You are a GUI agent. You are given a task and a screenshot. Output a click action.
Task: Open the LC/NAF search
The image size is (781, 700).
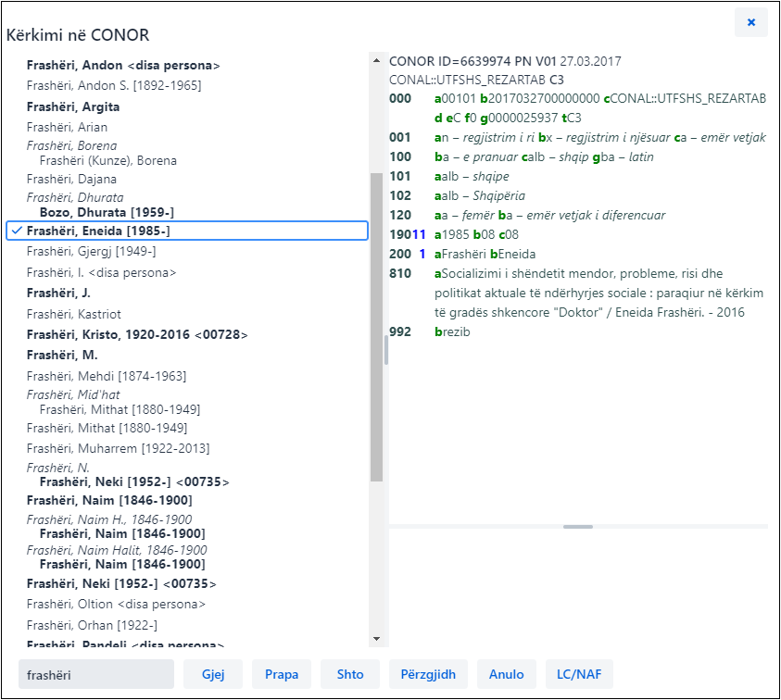[579, 674]
